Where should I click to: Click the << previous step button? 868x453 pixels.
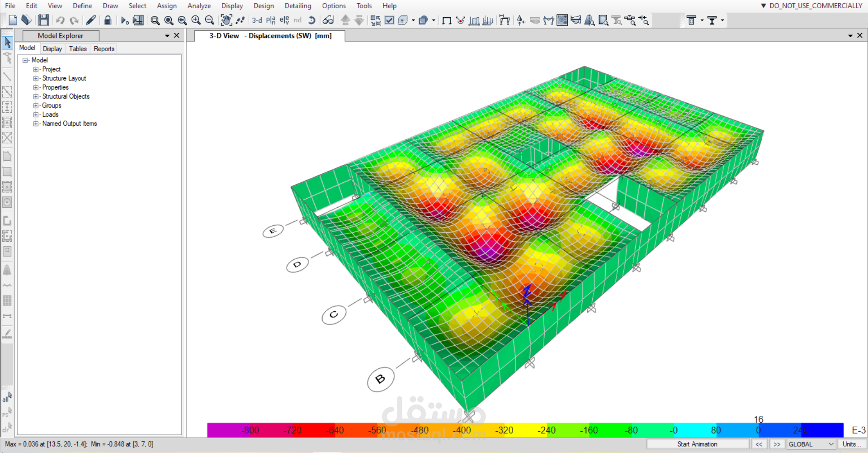pos(759,444)
